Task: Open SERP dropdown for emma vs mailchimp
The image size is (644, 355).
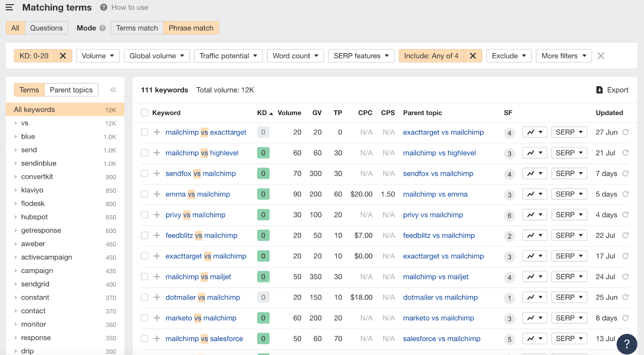Action: 569,194
